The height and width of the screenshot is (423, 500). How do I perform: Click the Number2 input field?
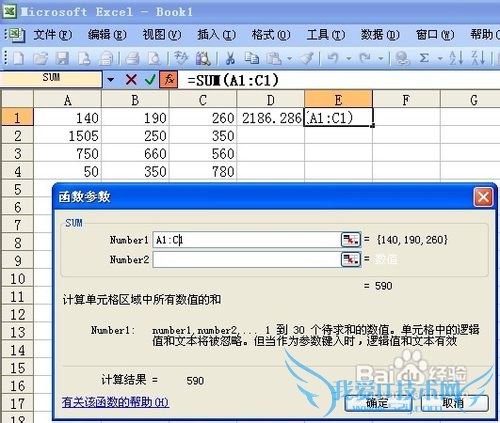(x=247, y=260)
